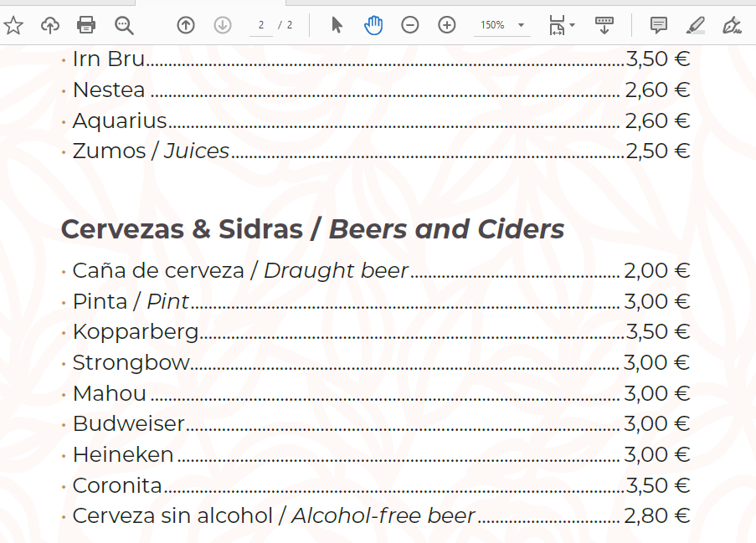This screenshot has width=756, height=543.
Task: Print the document using printer icon
Action: 86,25
